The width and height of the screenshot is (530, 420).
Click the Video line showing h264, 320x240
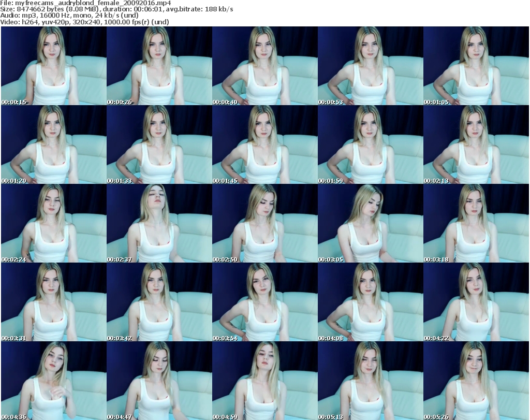[x=84, y=22]
